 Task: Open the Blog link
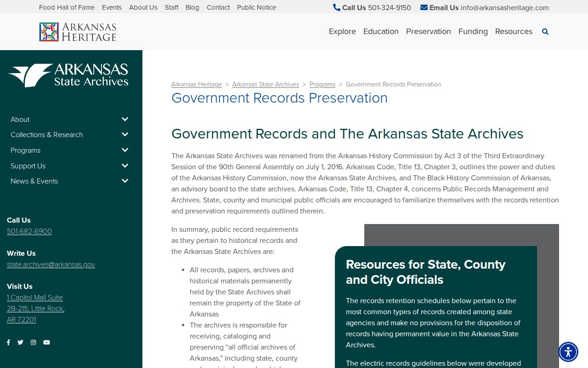pyautogui.click(x=192, y=7)
